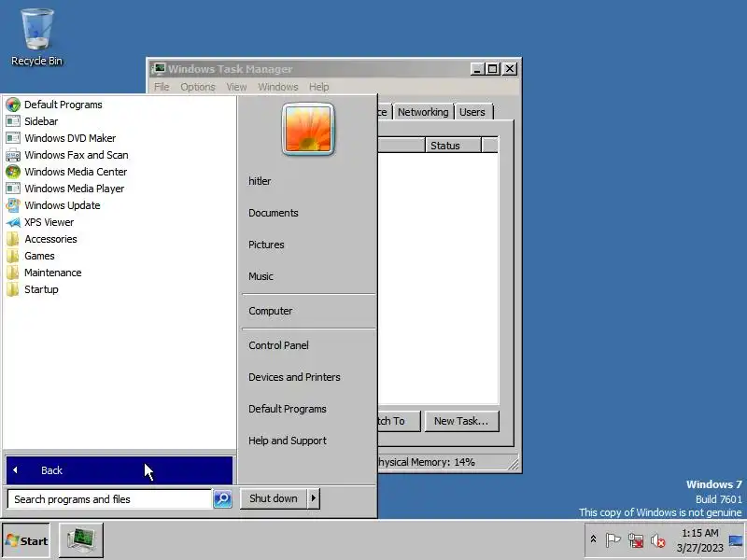Open Devices and Printers
This screenshot has width=747, height=560.
coord(294,377)
